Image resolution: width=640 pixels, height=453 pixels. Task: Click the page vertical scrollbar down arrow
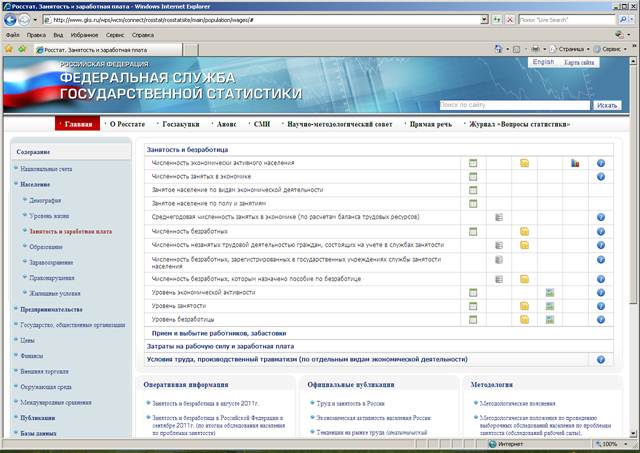click(633, 434)
